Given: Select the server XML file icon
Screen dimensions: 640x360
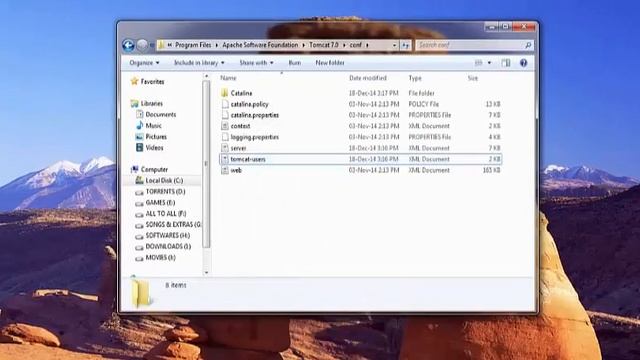Looking at the screenshot, I should click(x=224, y=148).
